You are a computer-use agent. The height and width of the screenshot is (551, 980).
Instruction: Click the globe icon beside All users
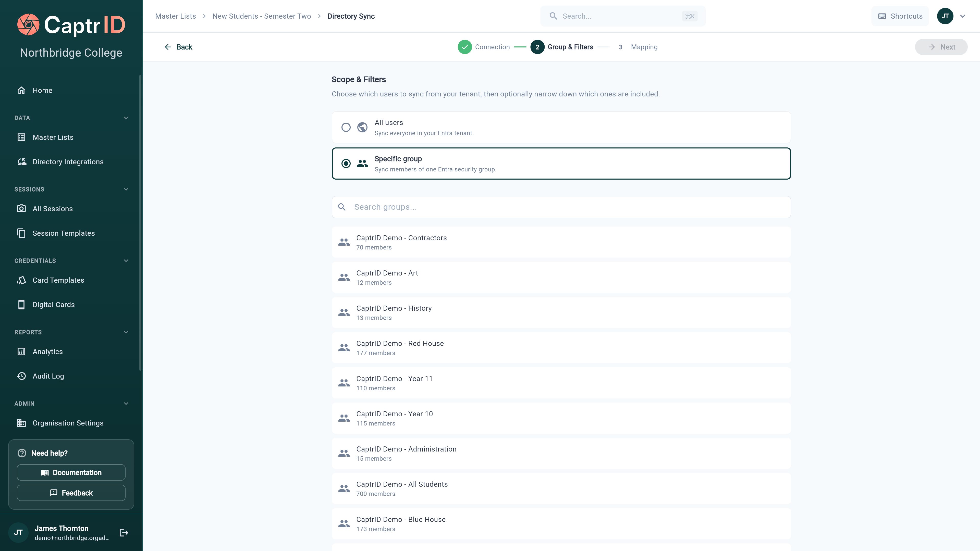pos(363,127)
